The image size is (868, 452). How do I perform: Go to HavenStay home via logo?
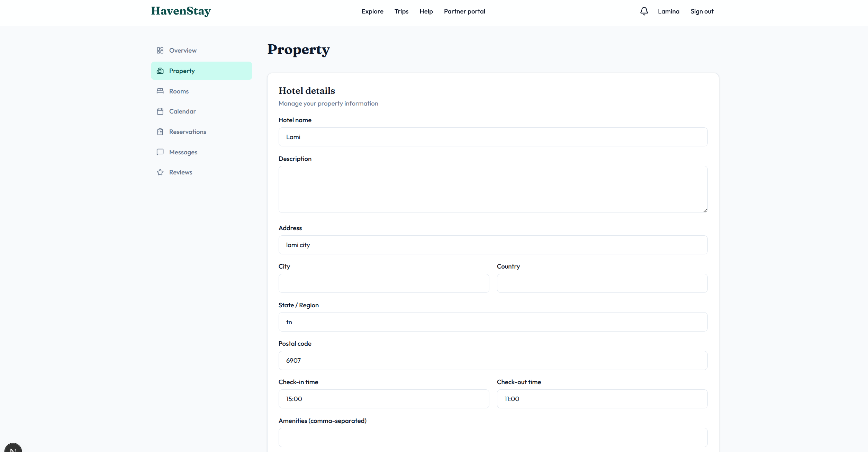tap(181, 11)
